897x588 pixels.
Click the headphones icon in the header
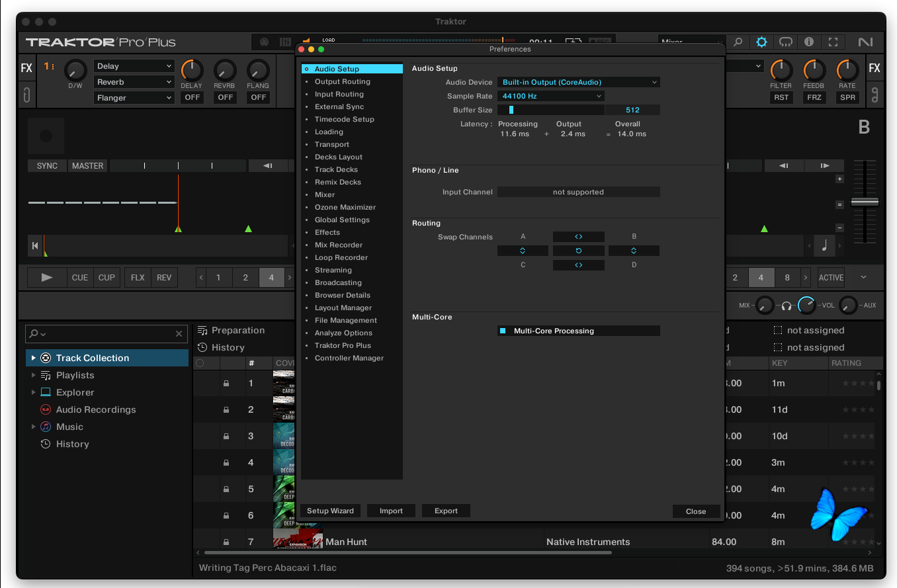pos(785,42)
